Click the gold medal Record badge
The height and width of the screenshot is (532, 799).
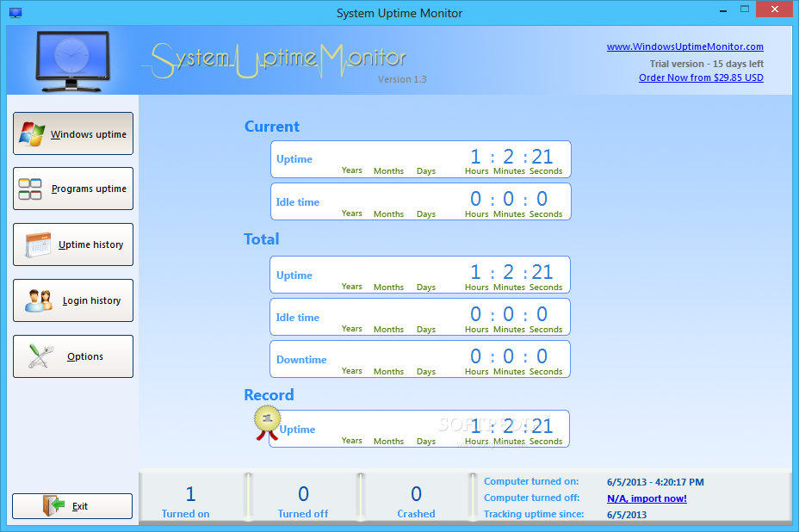[x=267, y=423]
